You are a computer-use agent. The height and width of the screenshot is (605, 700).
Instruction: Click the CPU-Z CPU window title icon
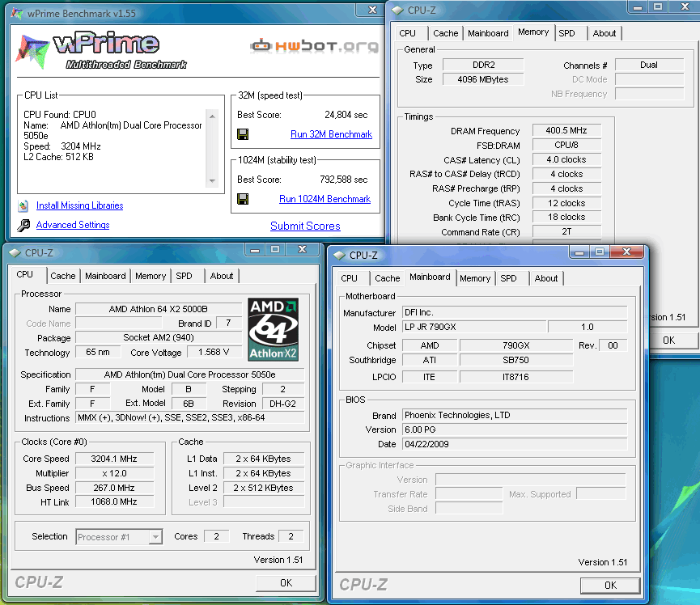pyautogui.click(x=15, y=253)
